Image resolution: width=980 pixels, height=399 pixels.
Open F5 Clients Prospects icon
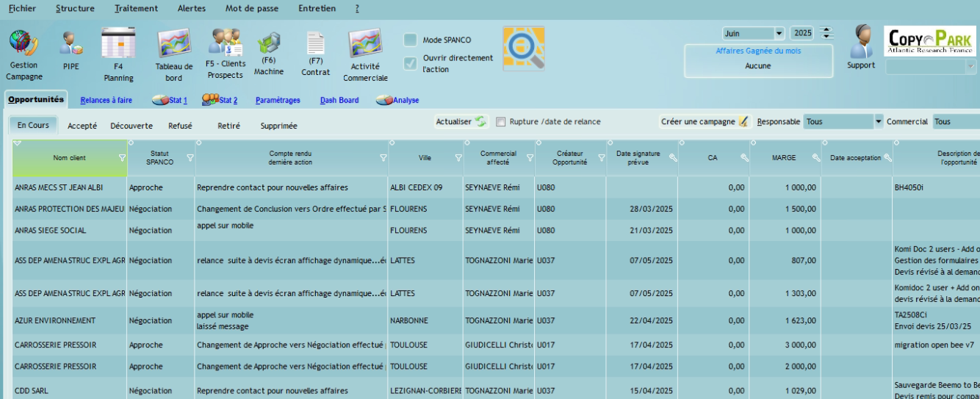225,43
